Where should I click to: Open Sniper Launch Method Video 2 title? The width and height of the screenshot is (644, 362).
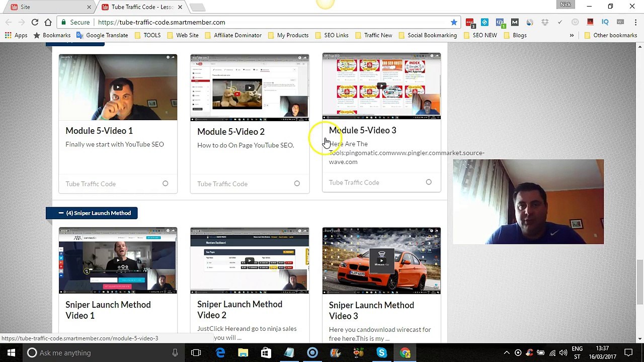pos(239,310)
